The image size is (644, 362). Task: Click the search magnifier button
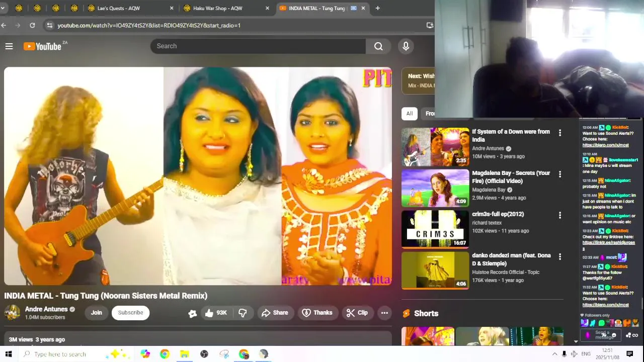point(378,46)
